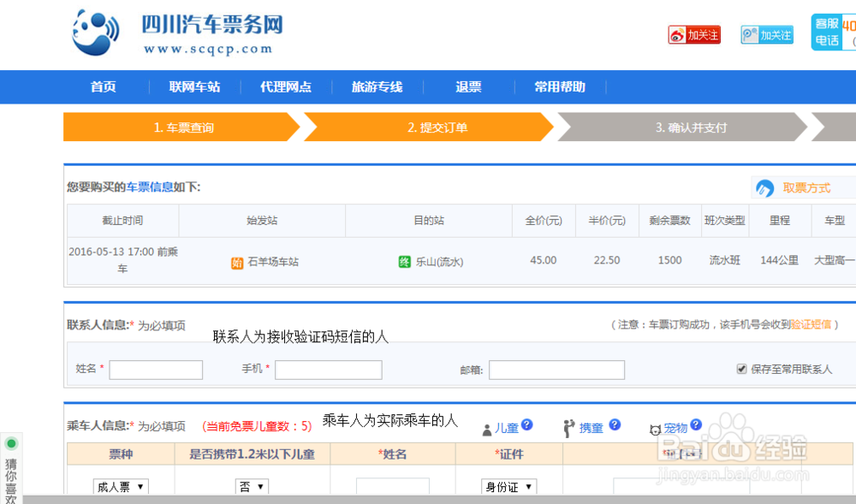Open the help question mark beside 儿童
This screenshot has height=504, width=856.
pos(527,423)
